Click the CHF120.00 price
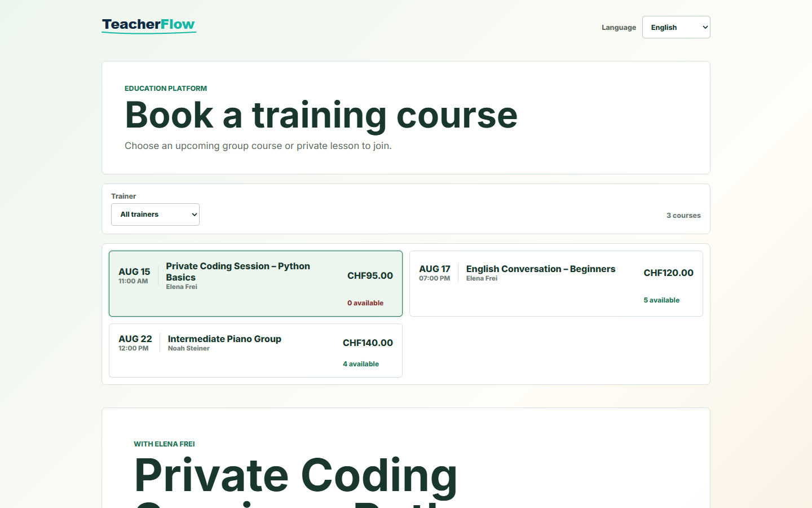 pos(668,273)
